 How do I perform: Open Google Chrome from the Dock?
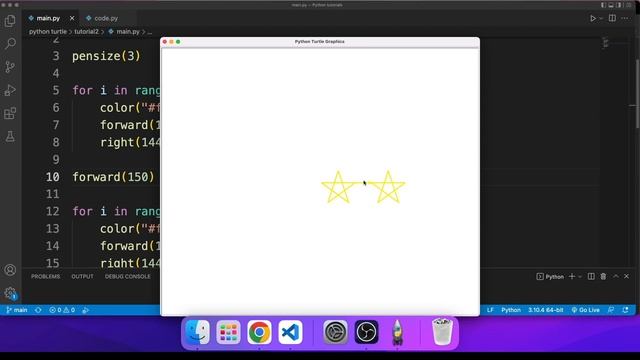click(x=259, y=332)
